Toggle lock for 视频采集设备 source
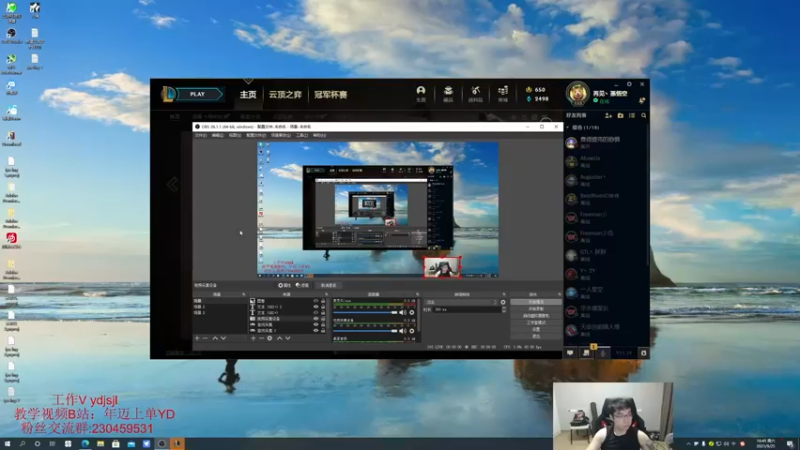The height and width of the screenshot is (450, 800). (323, 318)
